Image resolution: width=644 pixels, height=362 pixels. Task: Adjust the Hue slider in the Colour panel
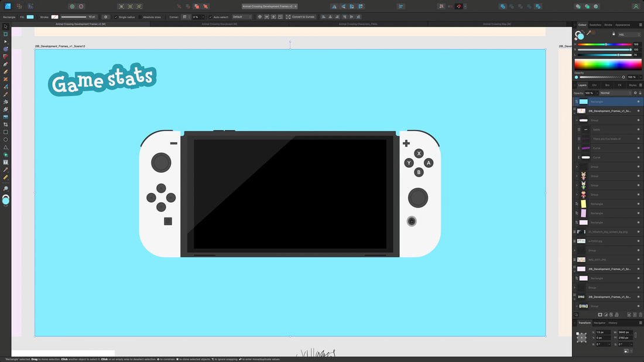click(x=605, y=44)
